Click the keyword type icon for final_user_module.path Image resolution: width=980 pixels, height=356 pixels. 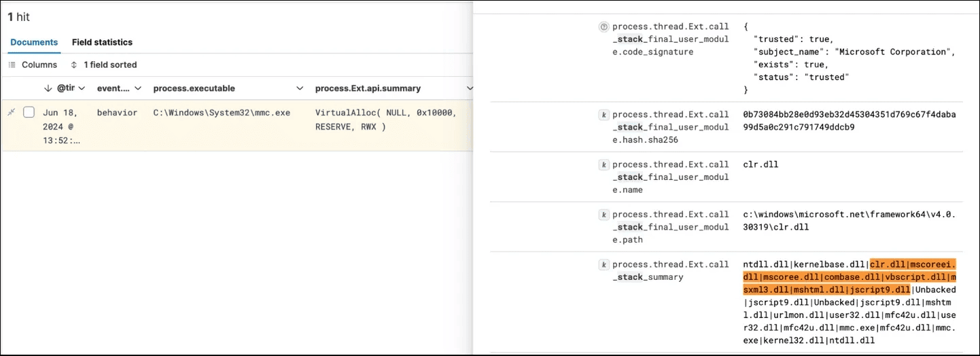point(603,215)
